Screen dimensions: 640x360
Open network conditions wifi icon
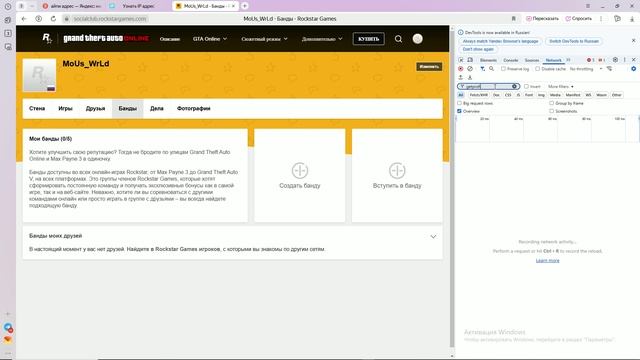point(609,69)
